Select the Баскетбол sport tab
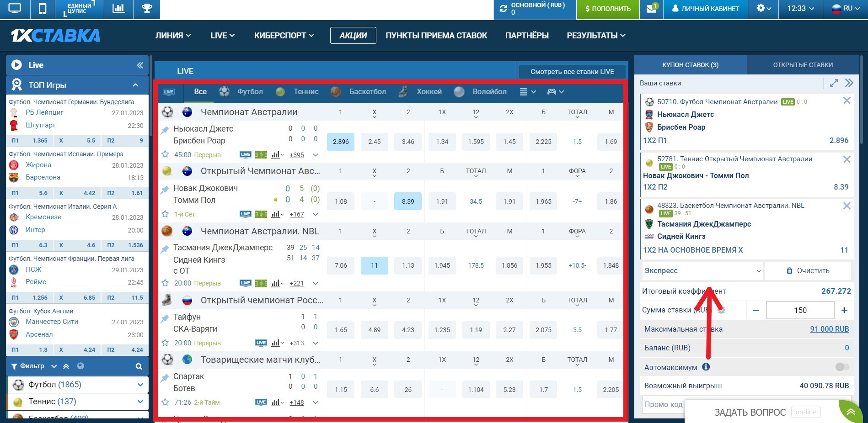Image resolution: width=868 pixels, height=423 pixels. pos(358,92)
